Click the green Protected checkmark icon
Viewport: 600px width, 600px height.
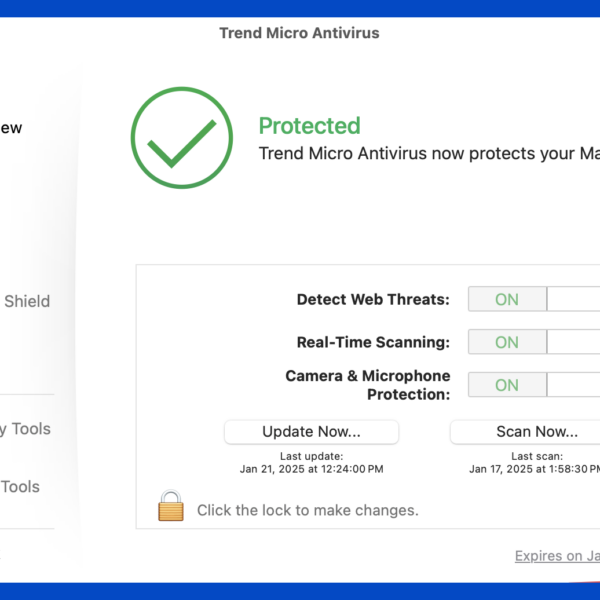182,138
